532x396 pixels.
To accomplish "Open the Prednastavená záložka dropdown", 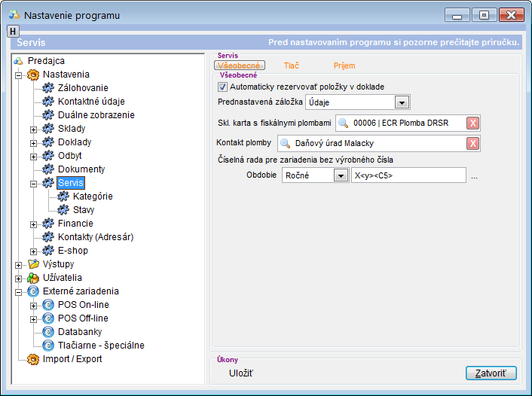I will pyautogui.click(x=402, y=102).
